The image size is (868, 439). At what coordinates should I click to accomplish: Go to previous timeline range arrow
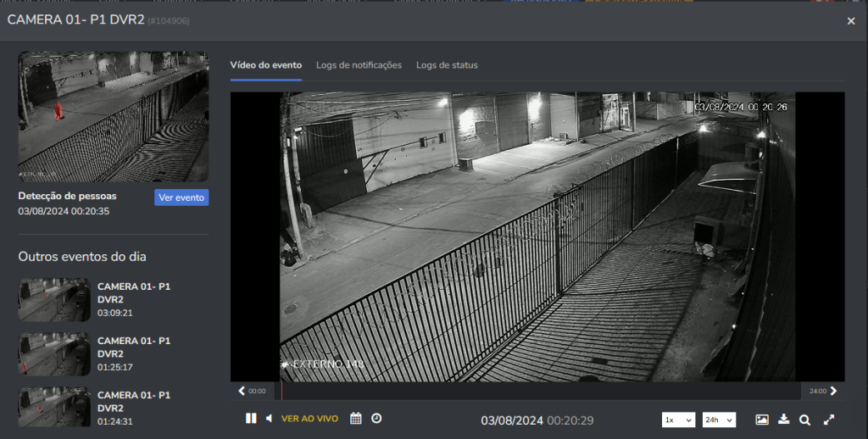pyautogui.click(x=242, y=391)
